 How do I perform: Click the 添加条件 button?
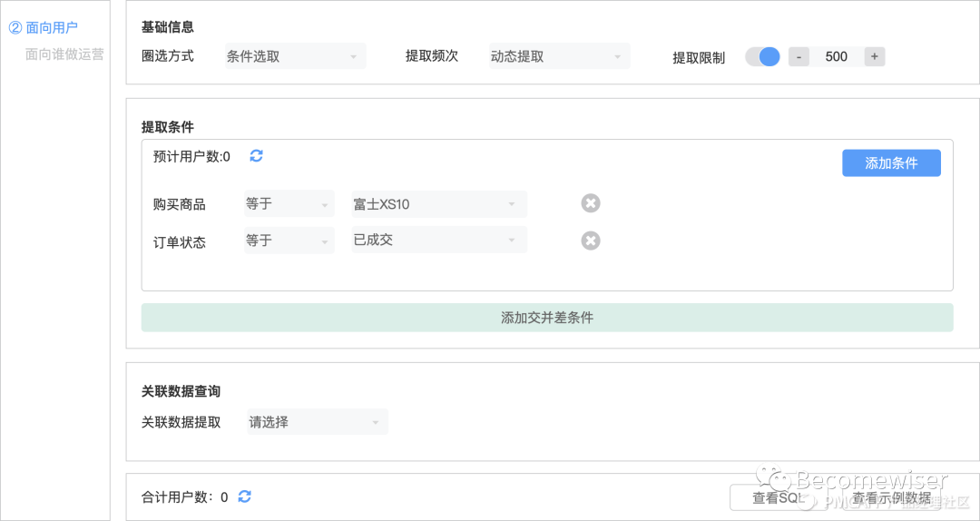coord(891,163)
